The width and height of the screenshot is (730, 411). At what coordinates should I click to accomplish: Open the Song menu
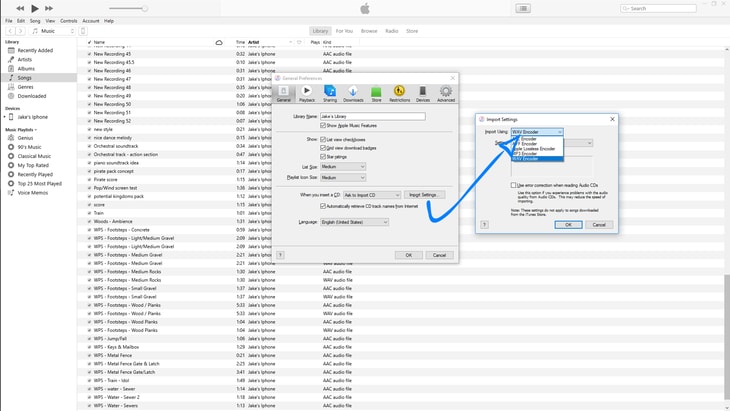click(x=35, y=21)
